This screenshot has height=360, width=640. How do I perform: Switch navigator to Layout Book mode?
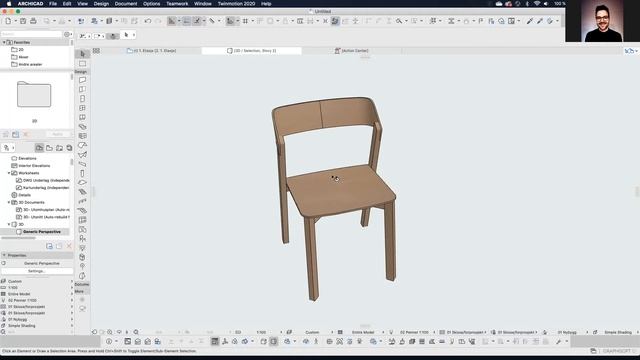[59, 148]
